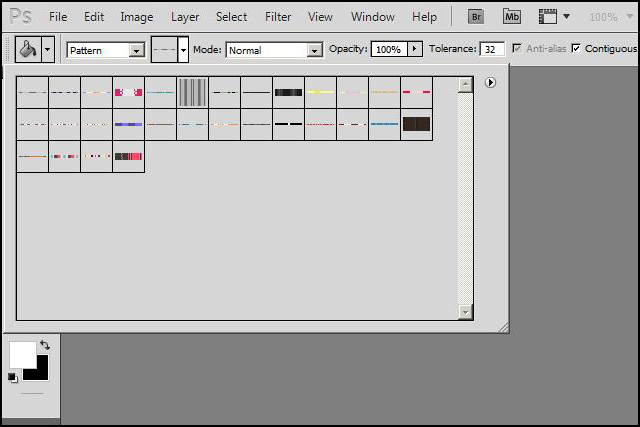
Task: Open Adobe Bridge with the Br icon
Action: pyautogui.click(x=476, y=17)
